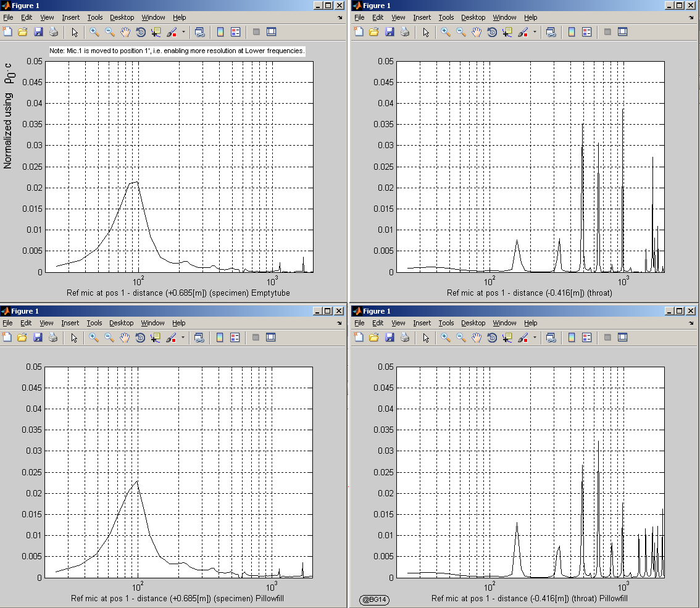Insert Legend in Emptytube window
700x608 pixels.
click(235, 31)
